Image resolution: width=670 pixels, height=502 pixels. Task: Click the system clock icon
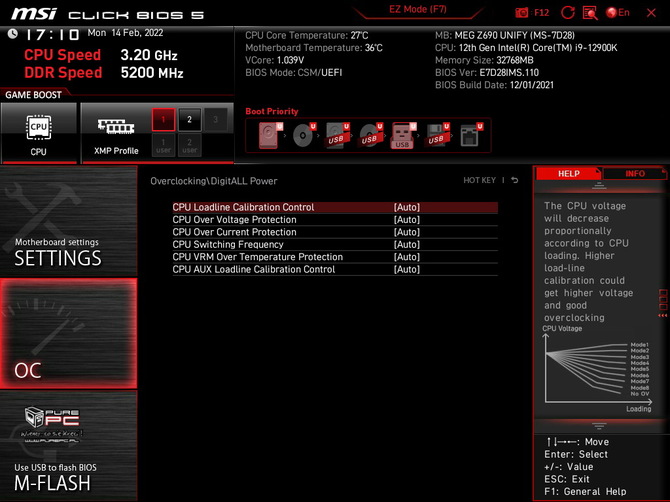[x=12, y=34]
